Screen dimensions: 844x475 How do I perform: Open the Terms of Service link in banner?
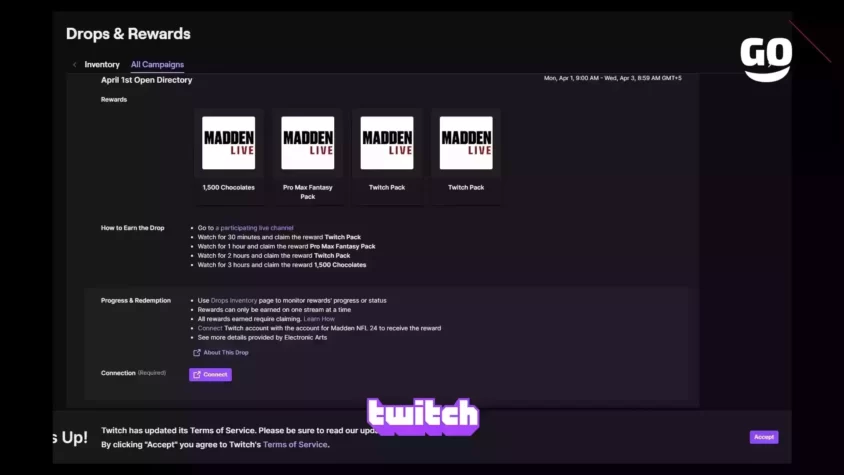coord(295,444)
